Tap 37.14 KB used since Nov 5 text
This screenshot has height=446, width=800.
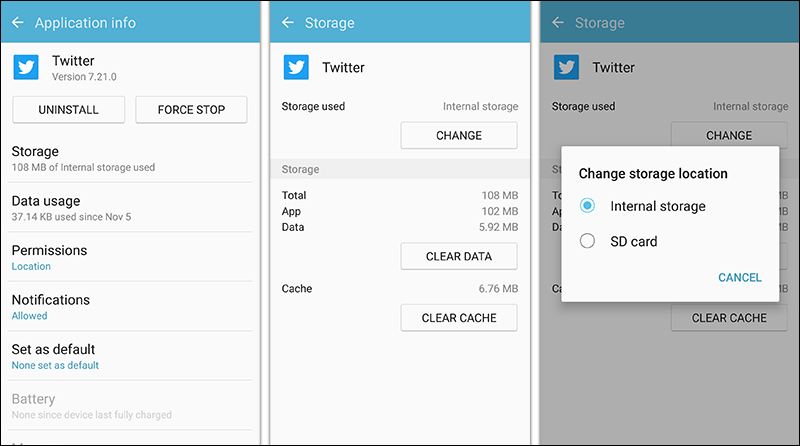point(71,217)
